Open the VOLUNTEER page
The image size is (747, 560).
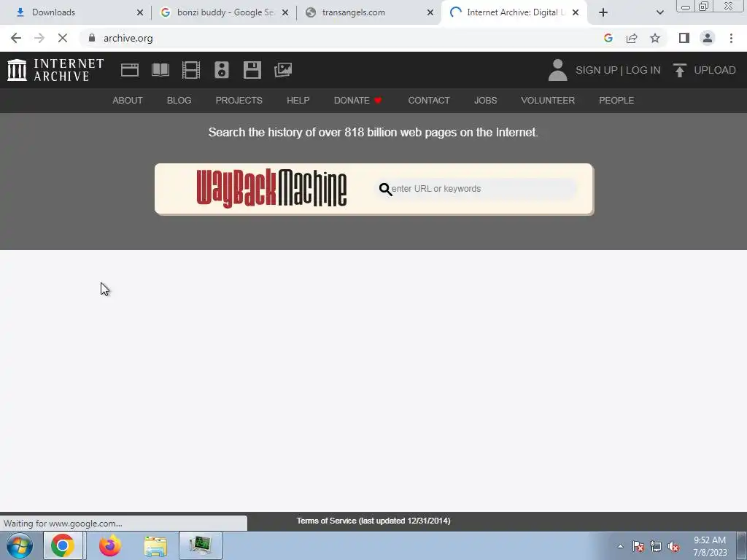pos(547,101)
